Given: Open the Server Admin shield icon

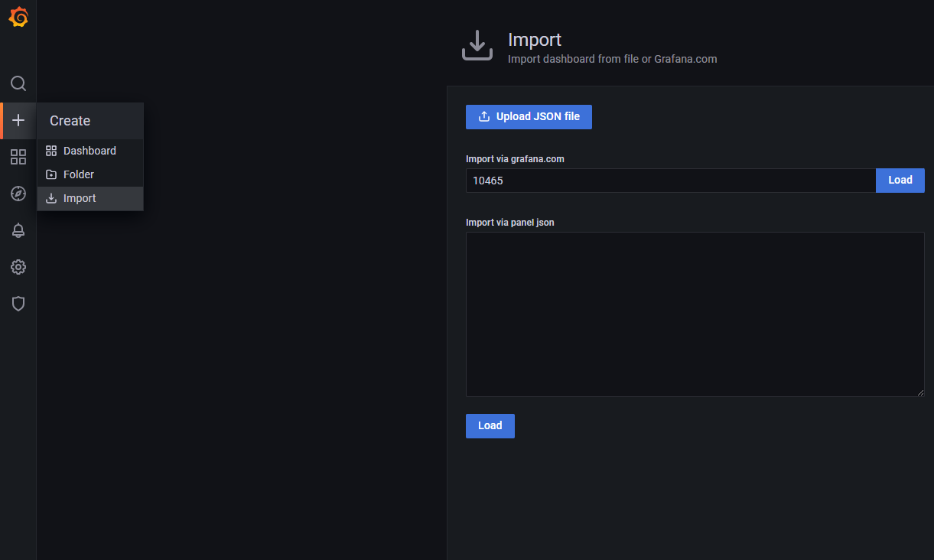Looking at the screenshot, I should pyautogui.click(x=18, y=304).
